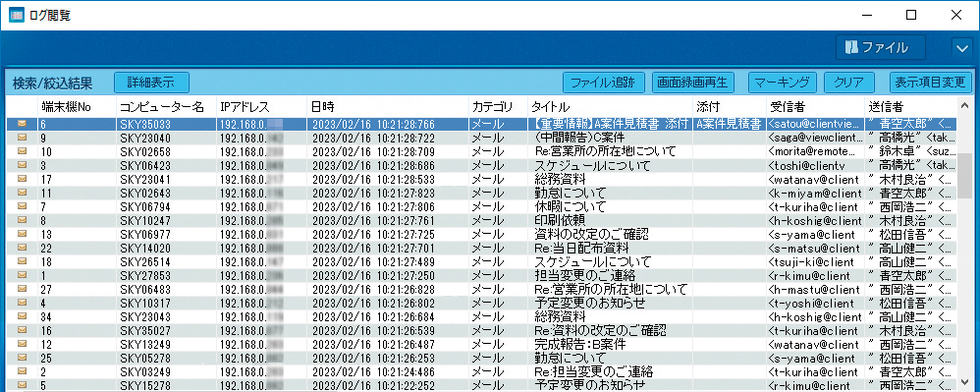
Task: Select title 【重要情報】A案件見積書 添付
Action: [610, 124]
